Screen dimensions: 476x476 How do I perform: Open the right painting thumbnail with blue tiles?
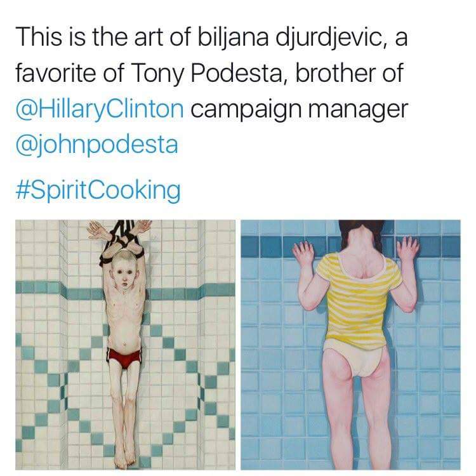click(x=350, y=345)
